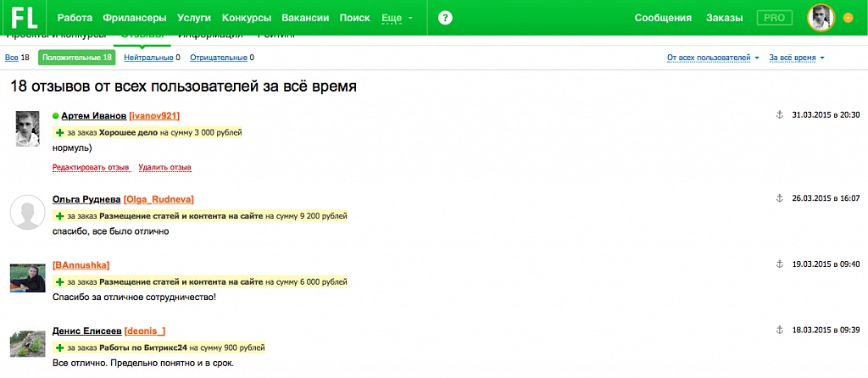Click green plus icon on Битрикс24 order
This screenshot has height=378, width=868.
(60, 348)
